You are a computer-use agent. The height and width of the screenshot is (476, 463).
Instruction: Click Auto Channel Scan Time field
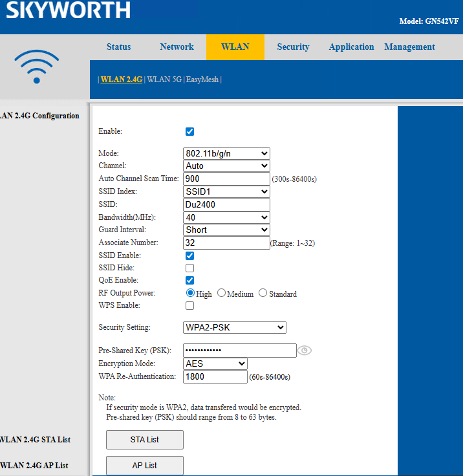[226, 178]
